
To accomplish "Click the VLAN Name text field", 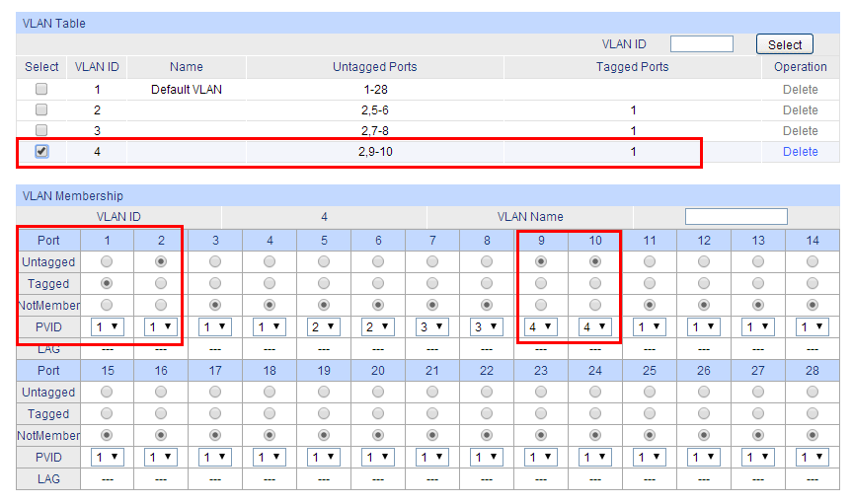I will pyautogui.click(x=736, y=217).
